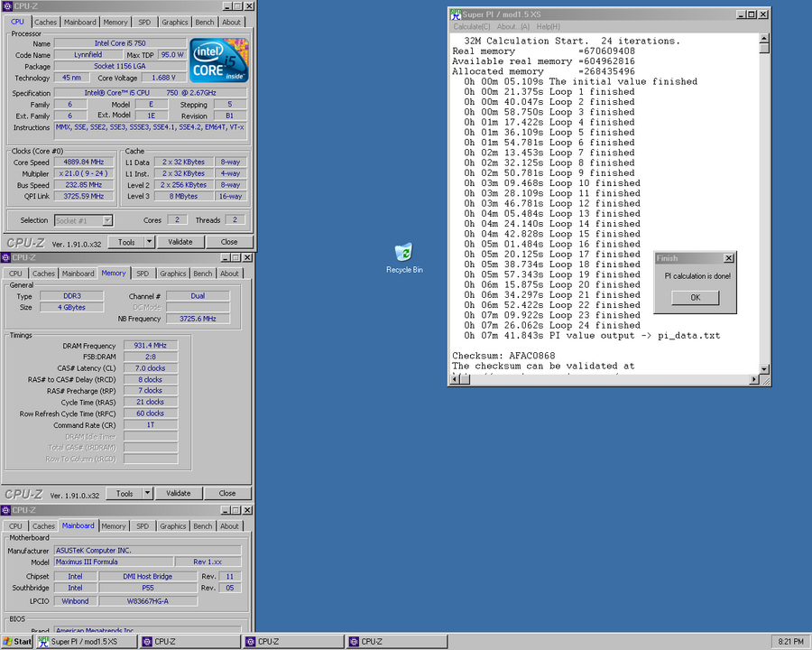
Task: Open the About tab in the bottom CPU-Z window
Action: pos(229,526)
